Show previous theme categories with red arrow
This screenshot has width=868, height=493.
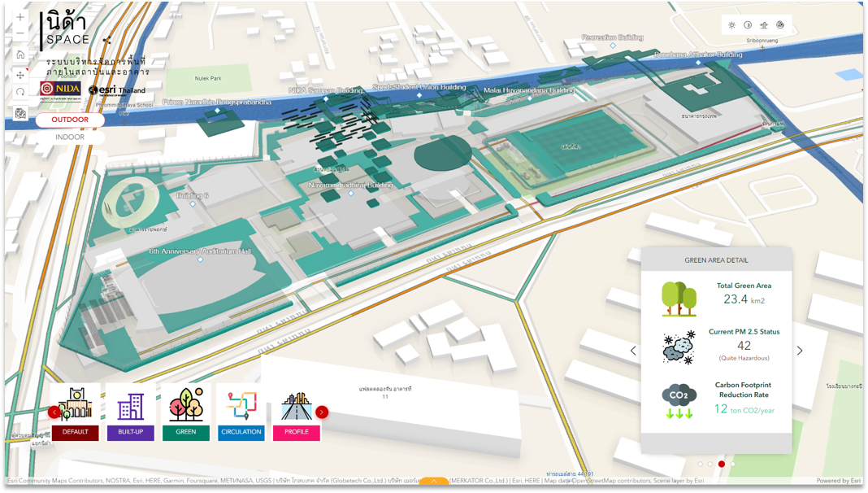[54, 412]
